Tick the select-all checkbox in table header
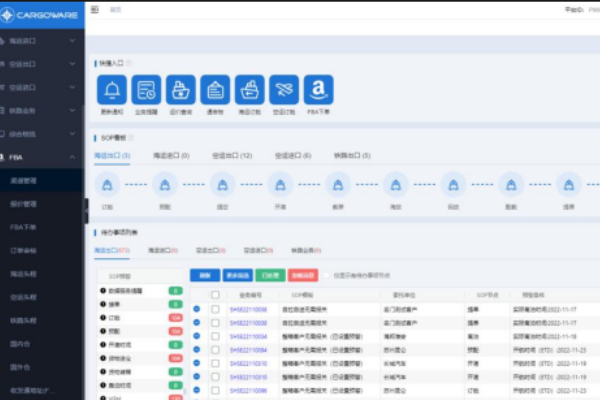This screenshot has width=600, height=400. click(215, 295)
